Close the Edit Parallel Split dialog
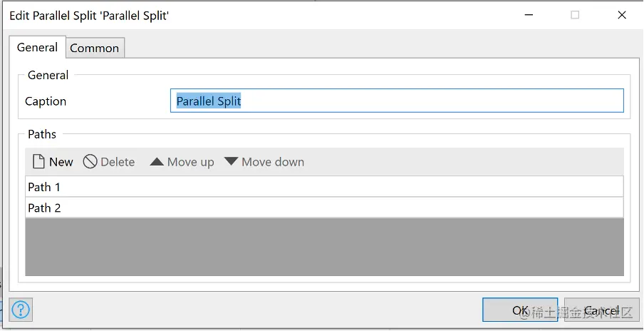Screen dimensions: 644x331 pos(621,15)
